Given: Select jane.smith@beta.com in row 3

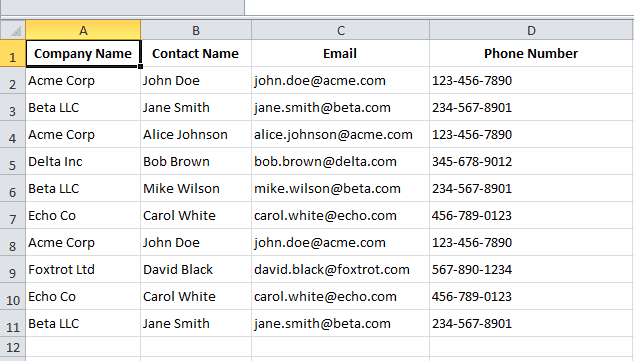Looking at the screenshot, I should point(340,108).
